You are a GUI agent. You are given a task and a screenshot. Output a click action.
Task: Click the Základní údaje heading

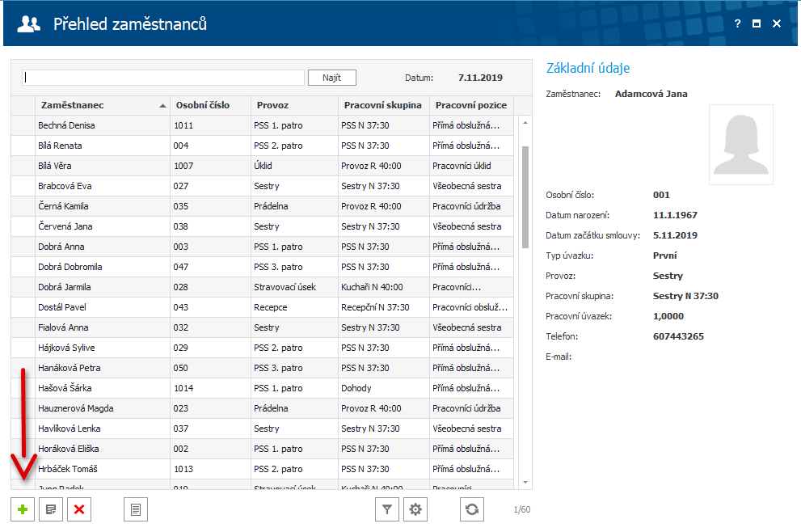pyautogui.click(x=588, y=68)
